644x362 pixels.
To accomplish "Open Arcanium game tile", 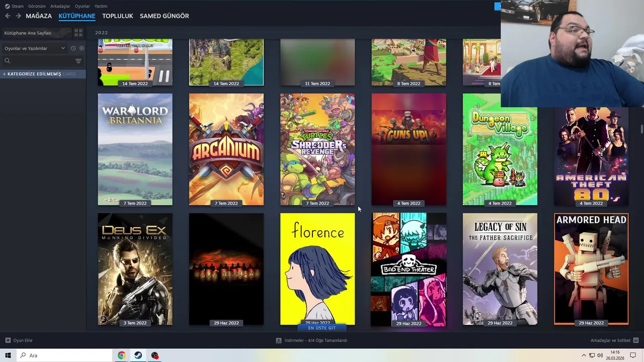I will 226,149.
